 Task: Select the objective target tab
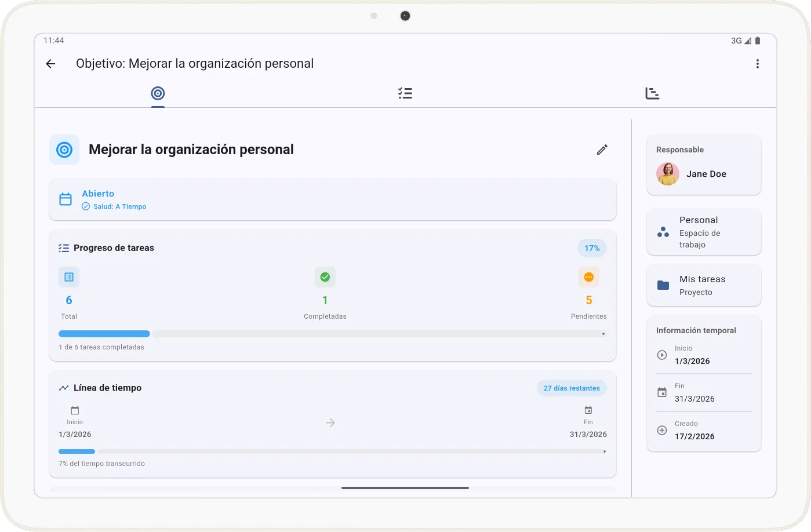pyautogui.click(x=157, y=93)
